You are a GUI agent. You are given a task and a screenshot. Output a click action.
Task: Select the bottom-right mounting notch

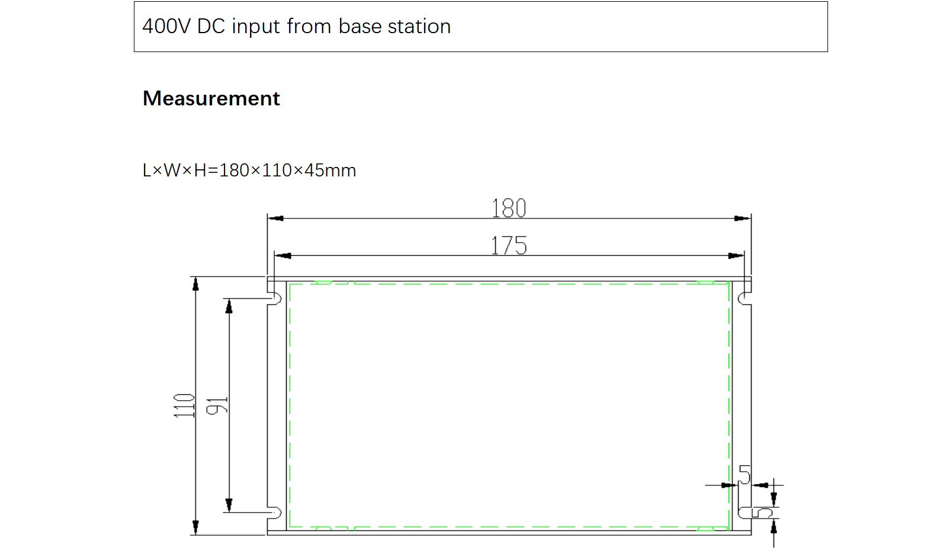pyautogui.click(x=743, y=513)
